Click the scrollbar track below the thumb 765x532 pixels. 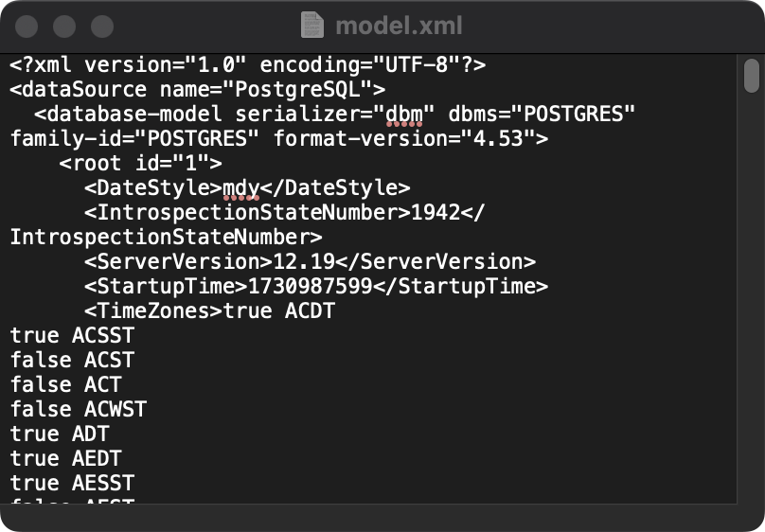point(752,331)
